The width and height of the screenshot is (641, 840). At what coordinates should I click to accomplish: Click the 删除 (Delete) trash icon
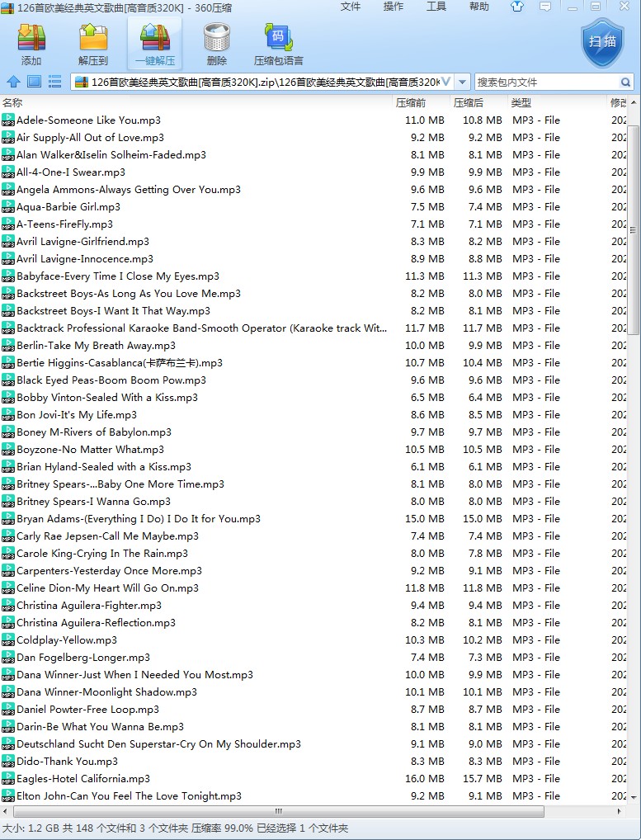[217, 44]
